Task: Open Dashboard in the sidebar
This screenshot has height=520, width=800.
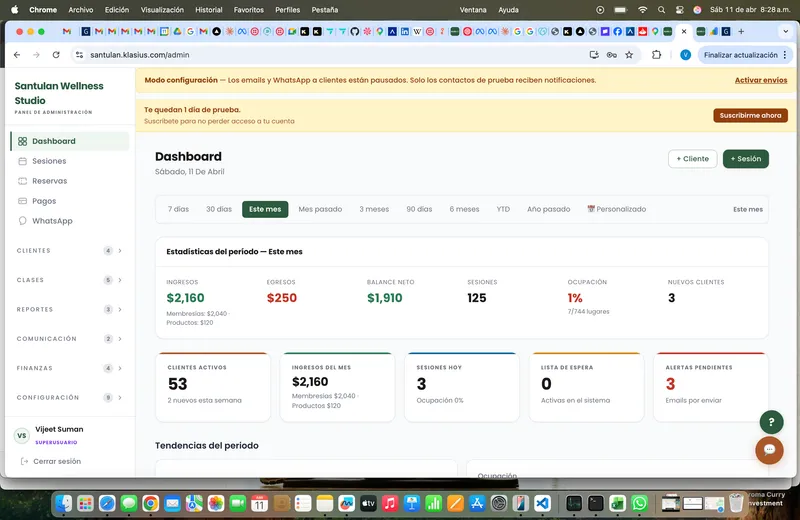Action: click(x=70, y=141)
